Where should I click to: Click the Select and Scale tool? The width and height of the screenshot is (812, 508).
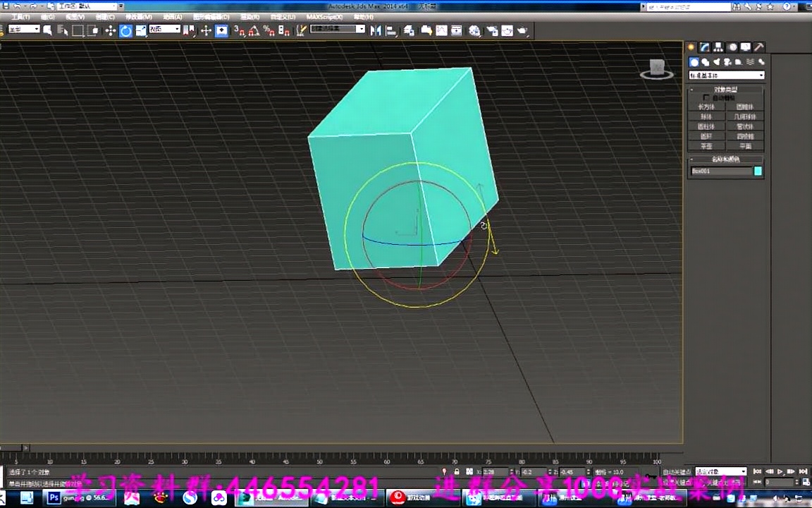141,31
